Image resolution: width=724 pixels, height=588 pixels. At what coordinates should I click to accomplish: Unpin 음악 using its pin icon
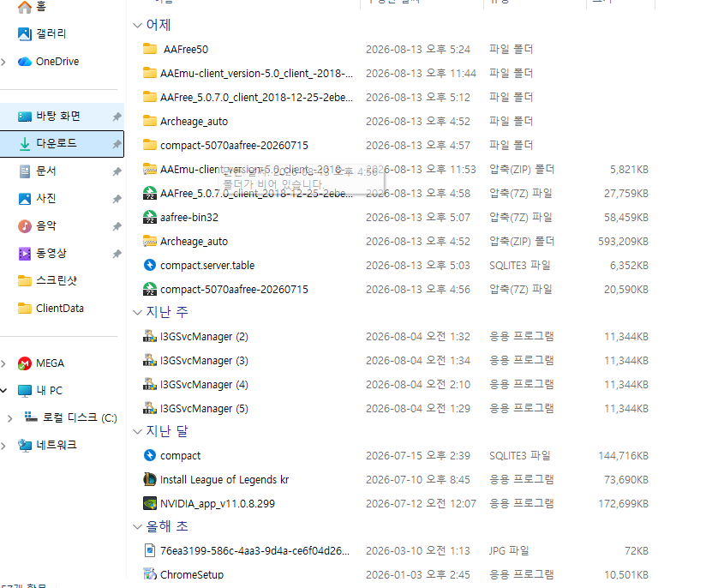point(117,226)
